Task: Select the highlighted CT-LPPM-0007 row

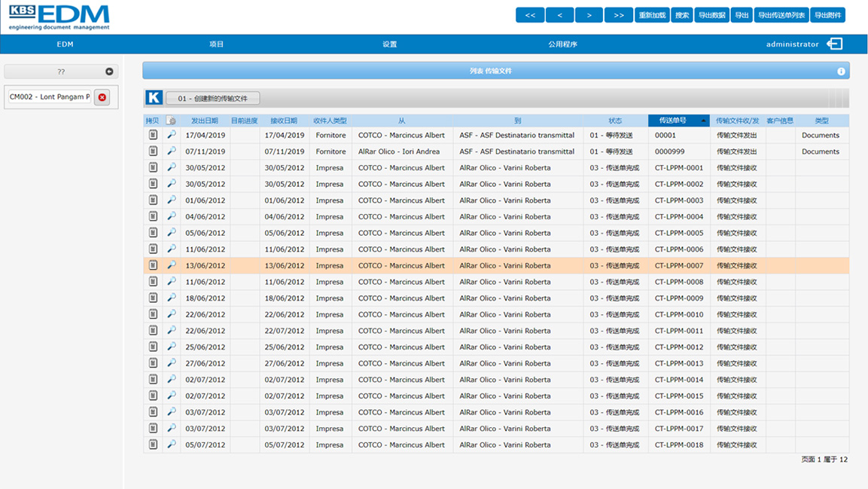Action: tap(452, 265)
